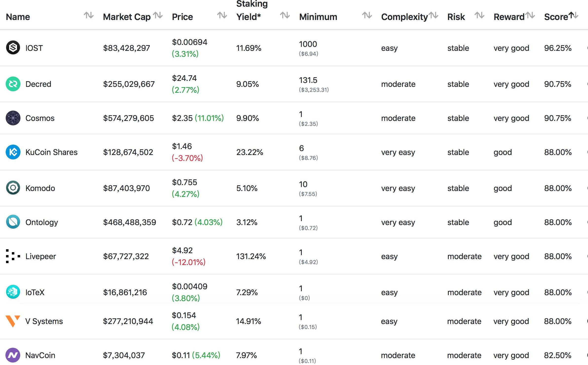
Task: Click the Complexity column header
Action: click(405, 17)
